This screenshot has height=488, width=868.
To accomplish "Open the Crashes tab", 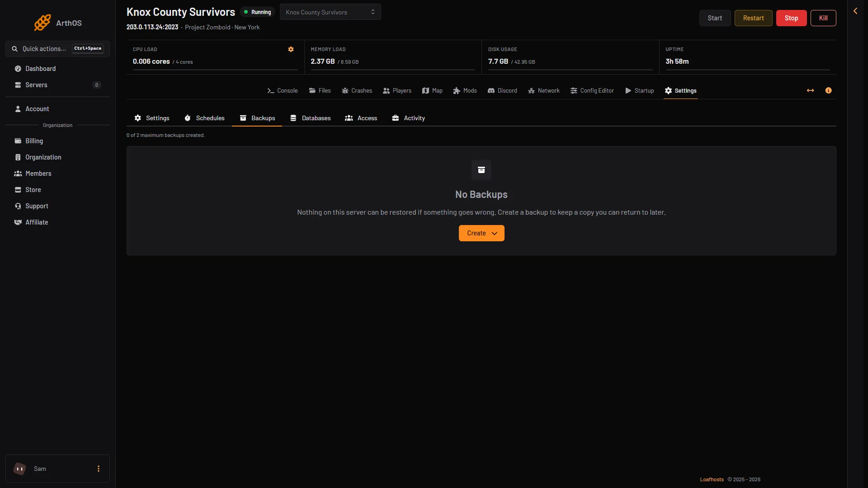I will pos(357,91).
